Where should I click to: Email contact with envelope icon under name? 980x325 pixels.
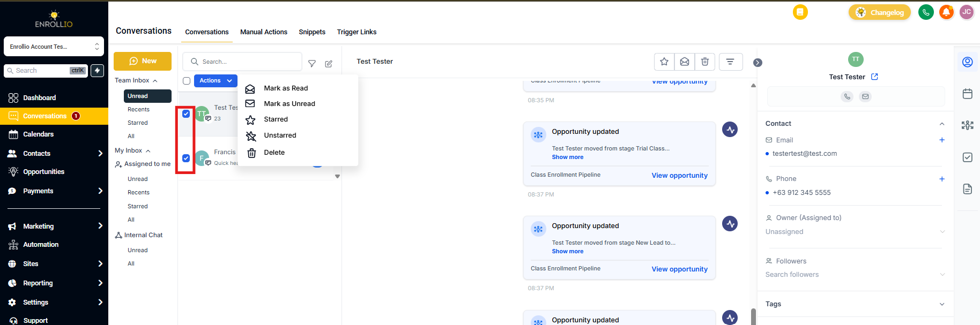coord(865,96)
